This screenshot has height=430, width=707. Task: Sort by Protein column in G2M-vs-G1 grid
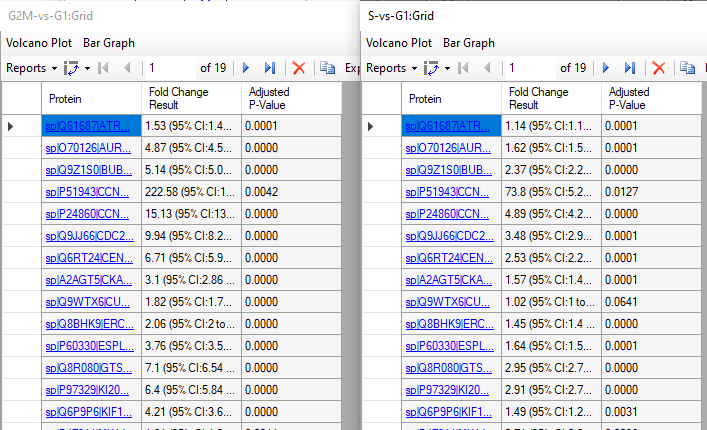[x=92, y=99]
